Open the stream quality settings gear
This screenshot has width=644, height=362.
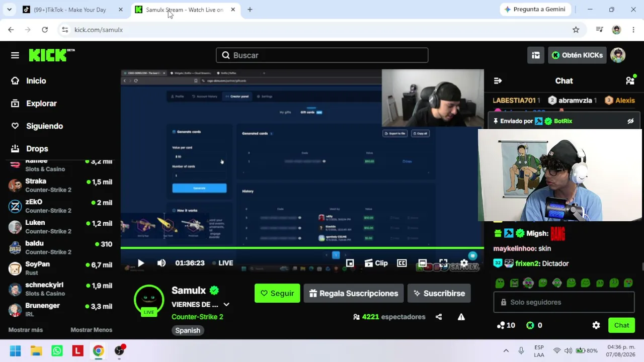point(464,263)
